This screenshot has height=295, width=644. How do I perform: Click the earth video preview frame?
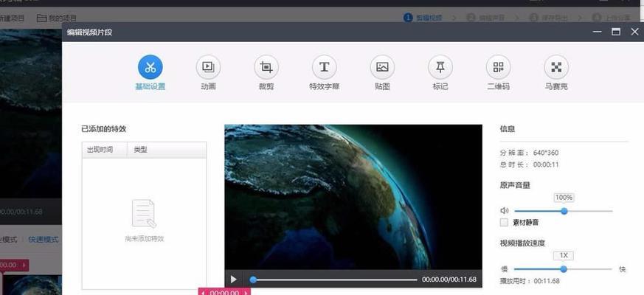click(353, 197)
